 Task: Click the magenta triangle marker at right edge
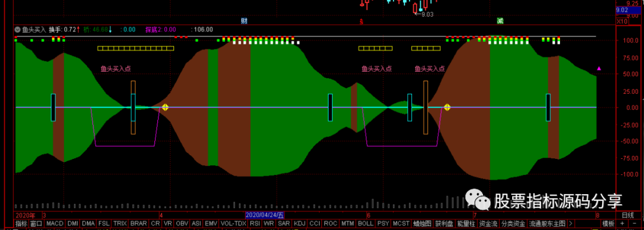[599, 68]
